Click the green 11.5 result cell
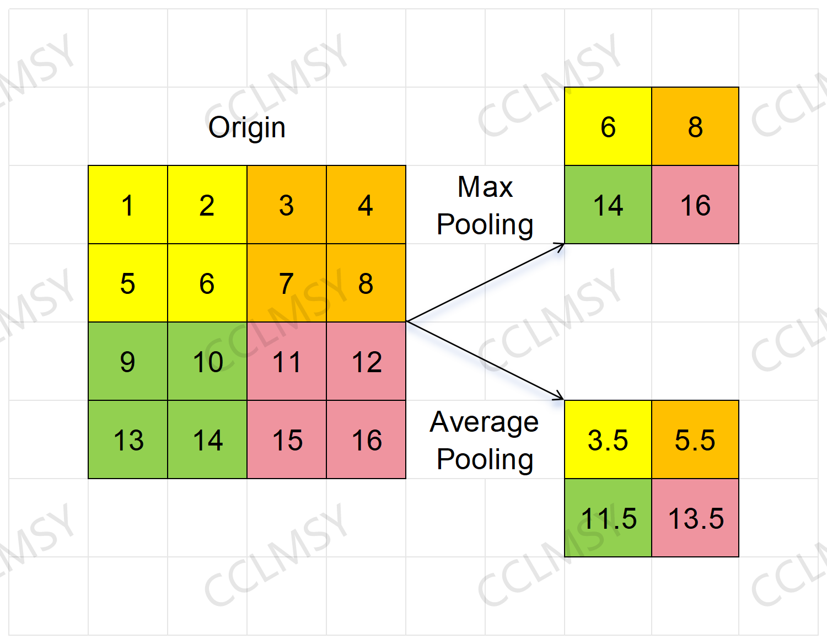 coord(608,518)
